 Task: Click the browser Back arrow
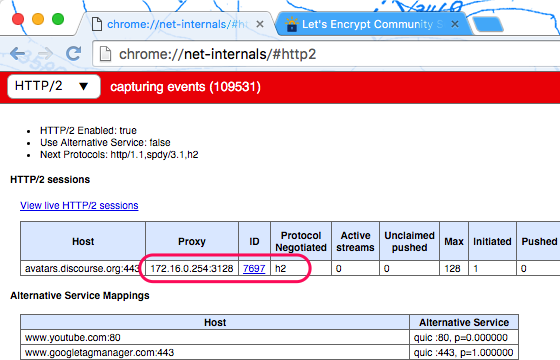click(x=18, y=54)
